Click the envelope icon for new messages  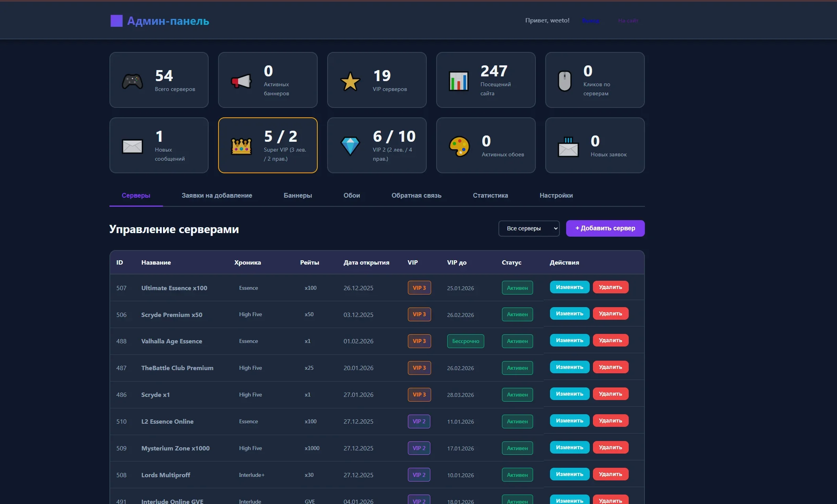tap(132, 146)
